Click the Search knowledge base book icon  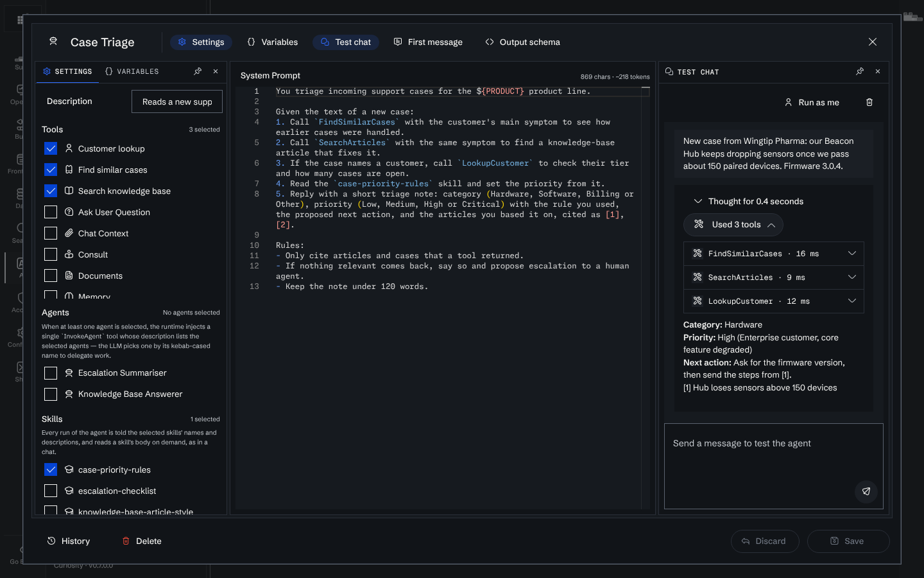[x=69, y=191]
